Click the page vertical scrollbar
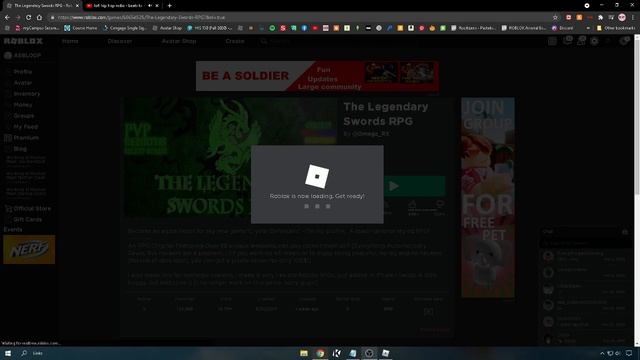Screen dimensions: 640x360 (x=637, y=190)
